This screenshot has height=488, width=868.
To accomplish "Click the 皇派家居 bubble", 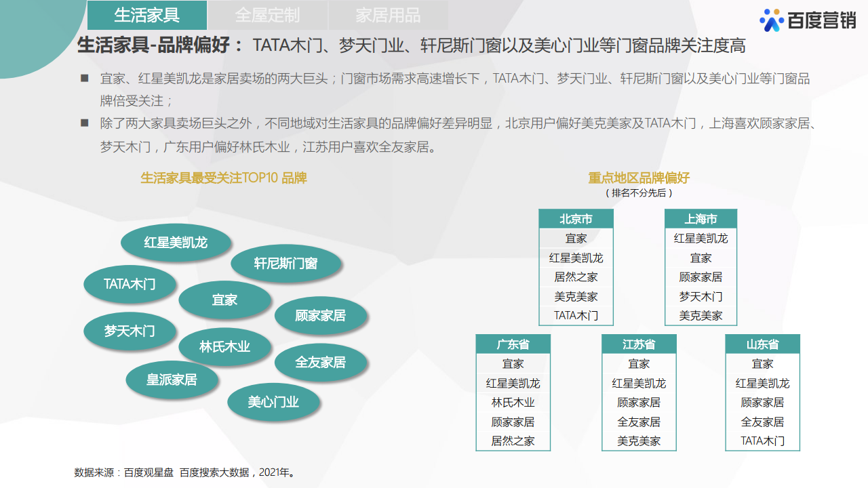I will coord(172,380).
